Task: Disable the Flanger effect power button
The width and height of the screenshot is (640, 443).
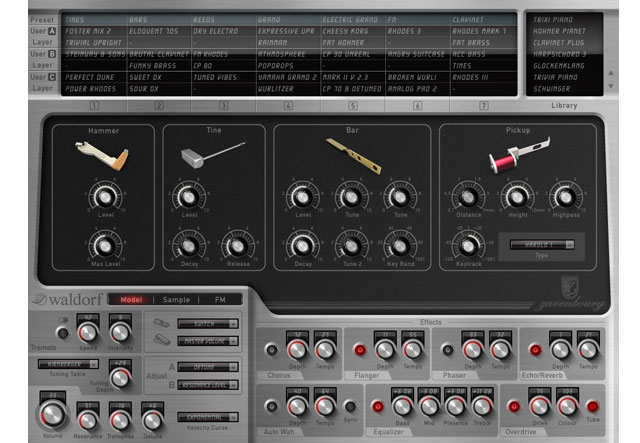Action: [360, 350]
